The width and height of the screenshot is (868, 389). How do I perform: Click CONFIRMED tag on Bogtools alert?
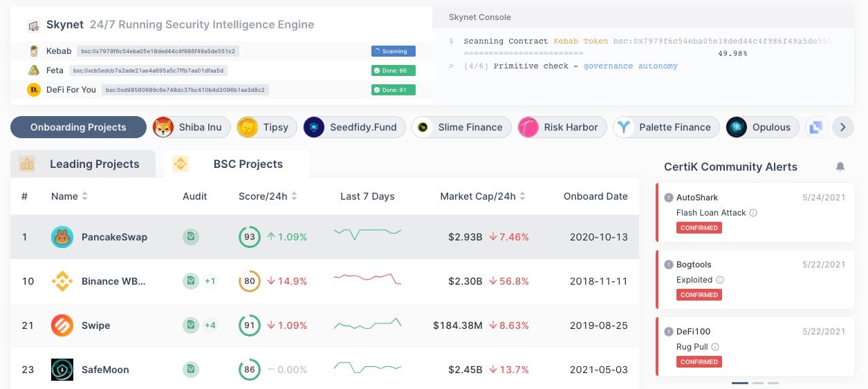(x=699, y=294)
